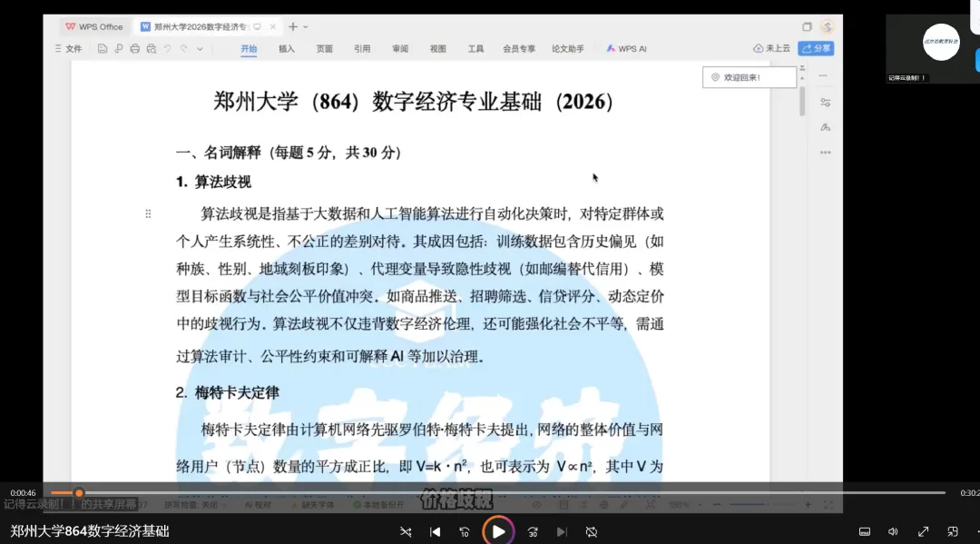The width and height of the screenshot is (980, 544).
Task: Select the 视图 ribbon tab
Action: point(438,49)
